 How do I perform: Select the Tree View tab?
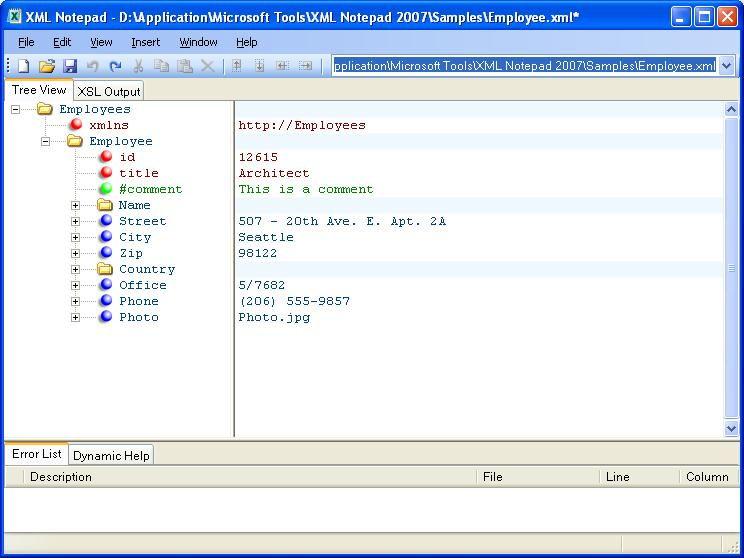pyautogui.click(x=39, y=90)
